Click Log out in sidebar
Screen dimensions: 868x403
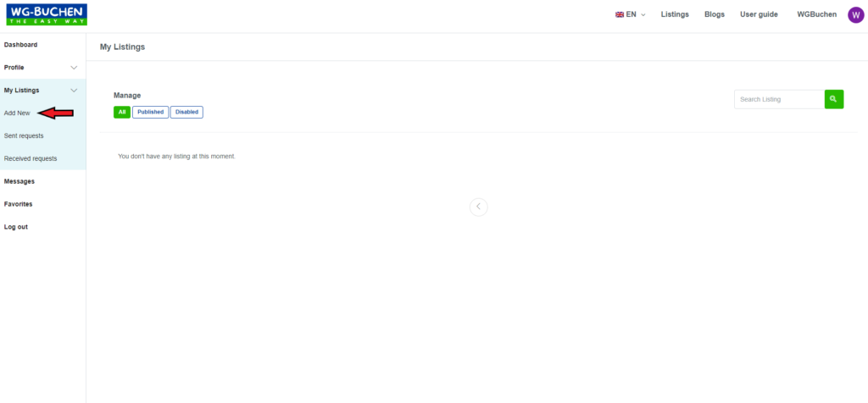coord(15,227)
